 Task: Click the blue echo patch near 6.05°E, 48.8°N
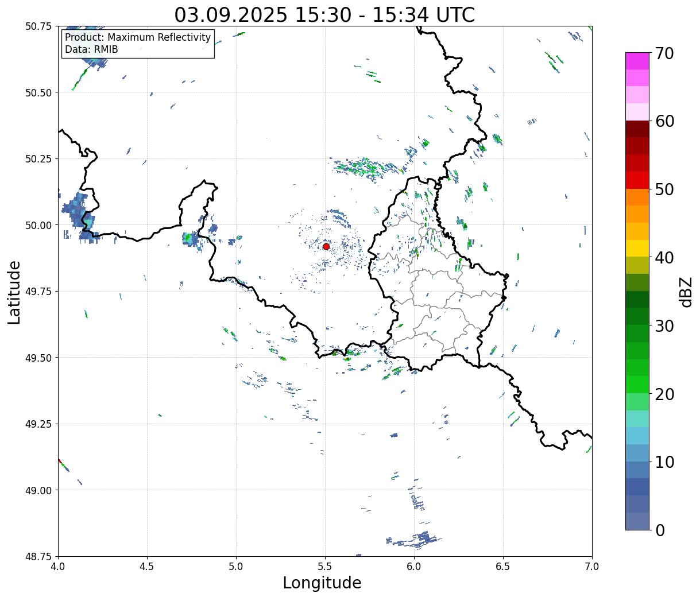[415, 540]
